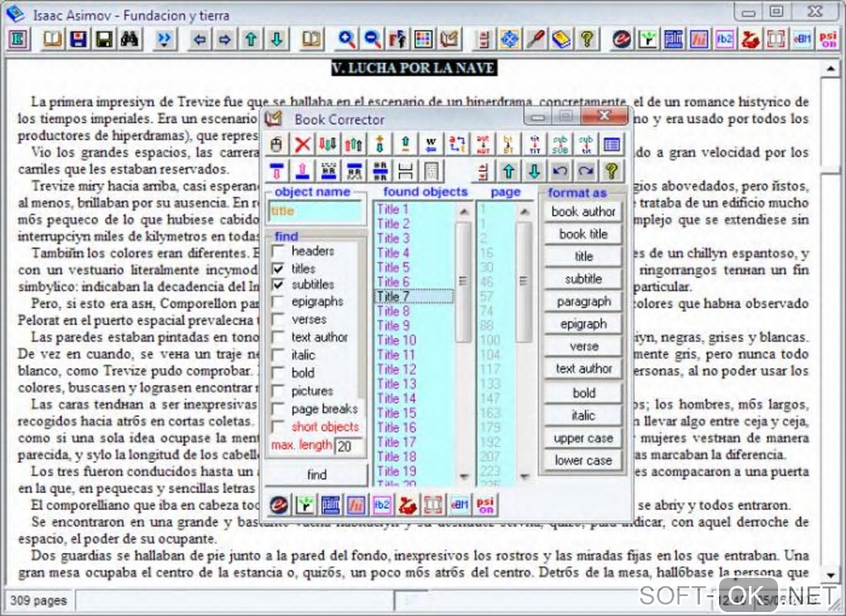Click the max. length value field
This screenshot has width=846, height=616.
(x=349, y=446)
